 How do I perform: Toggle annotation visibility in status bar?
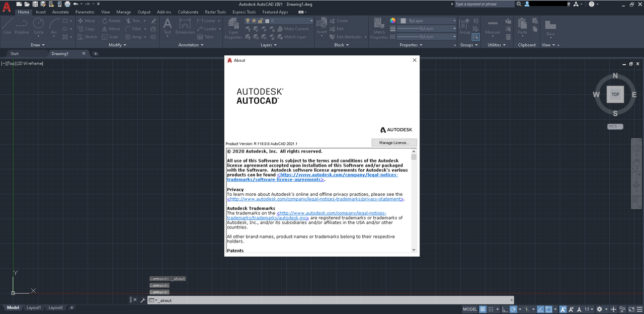click(562, 309)
